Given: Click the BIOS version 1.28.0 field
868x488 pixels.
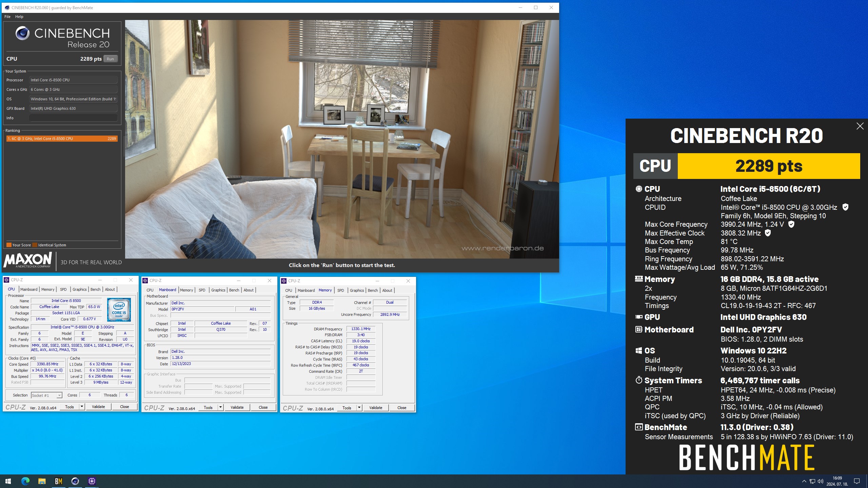Looking at the screenshot, I should [x=221, y=358].
